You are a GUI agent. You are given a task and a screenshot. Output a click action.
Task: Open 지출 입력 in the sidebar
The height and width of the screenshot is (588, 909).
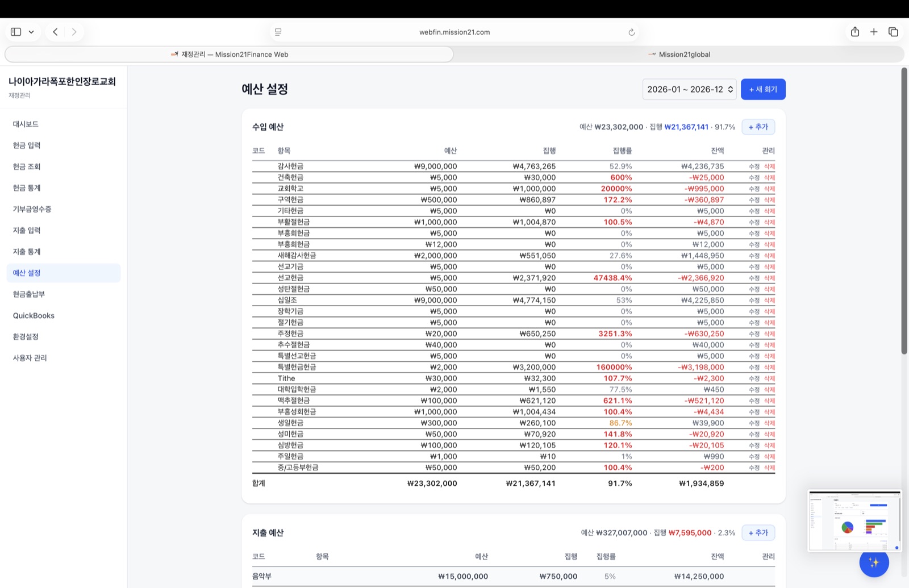(64, 230)
